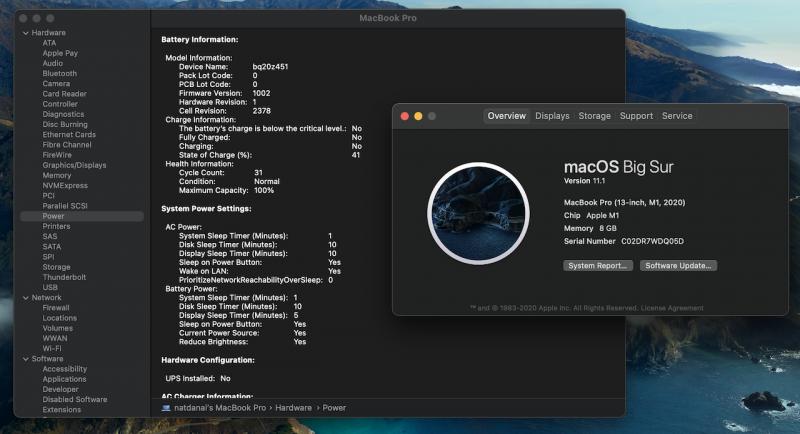Select WWAN in the sidebar
Viewport: 800px width, 434px height.
coord(55,339)
